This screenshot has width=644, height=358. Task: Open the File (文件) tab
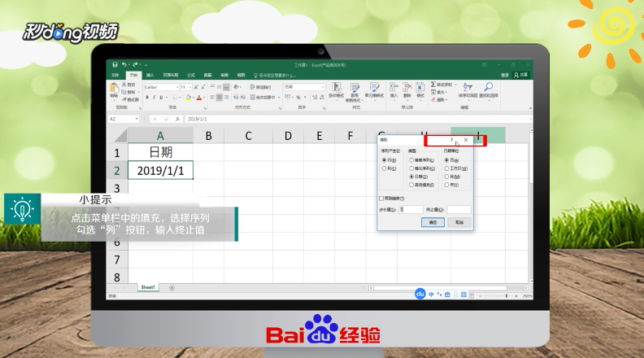[115, 75]
